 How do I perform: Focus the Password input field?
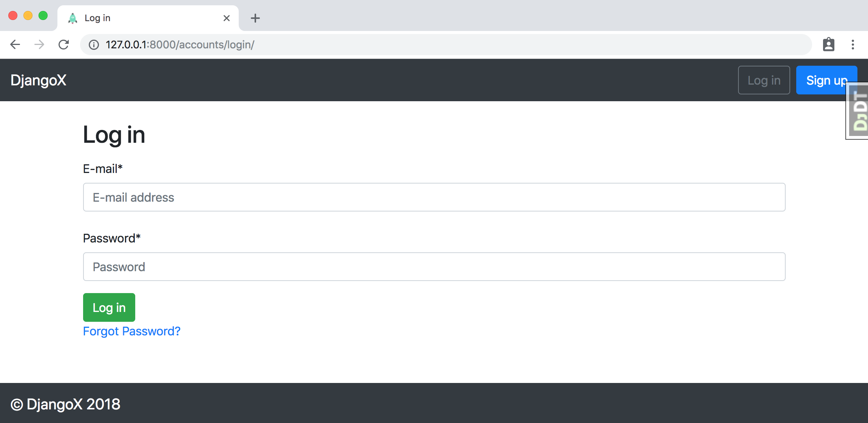click(434, 267)
